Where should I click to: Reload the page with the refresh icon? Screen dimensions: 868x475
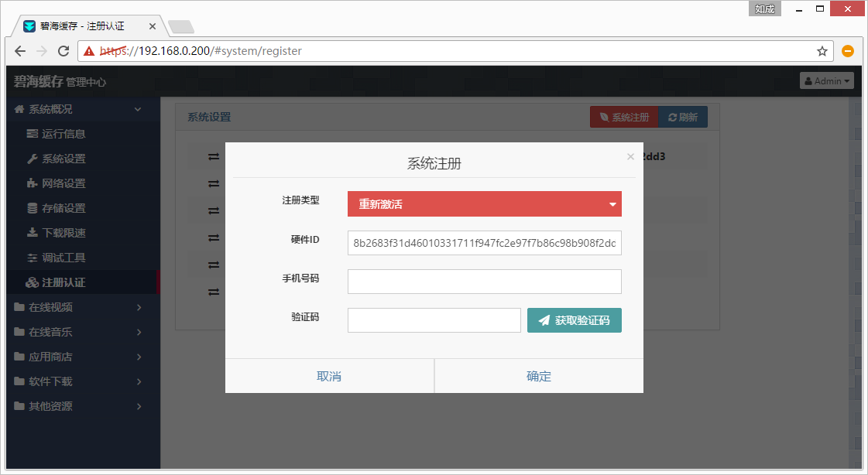(63, 51)
